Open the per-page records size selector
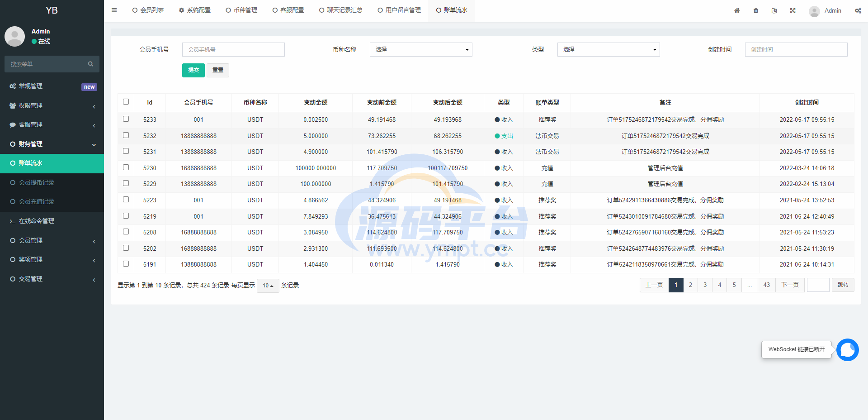 (x=268, y=286)
